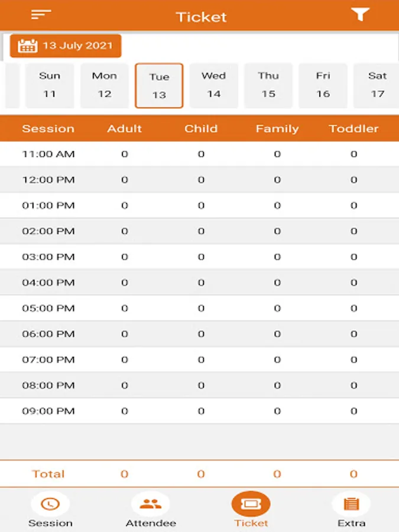Select the 01:00 PM session row
399x532 pixels.
click(x=200, y=205)
